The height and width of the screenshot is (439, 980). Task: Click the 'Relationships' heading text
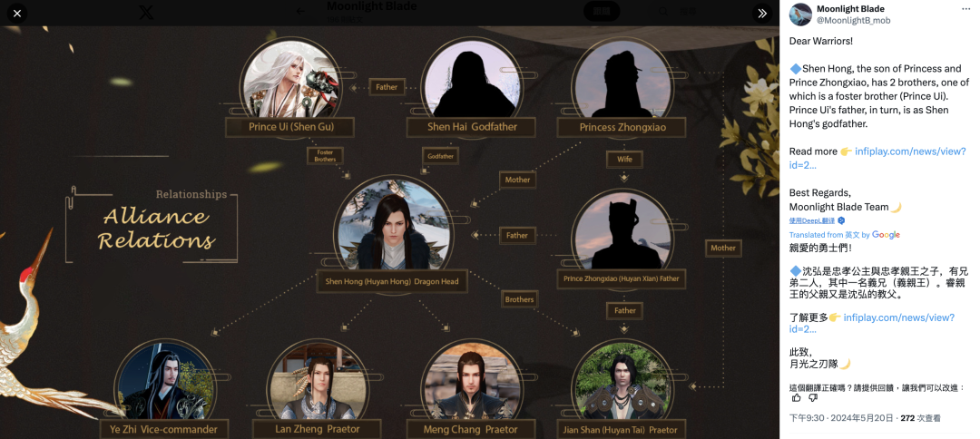coord(191,194)
